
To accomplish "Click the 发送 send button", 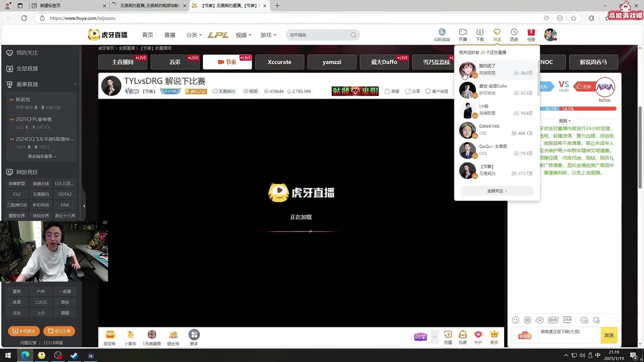I will coord(608,335).
